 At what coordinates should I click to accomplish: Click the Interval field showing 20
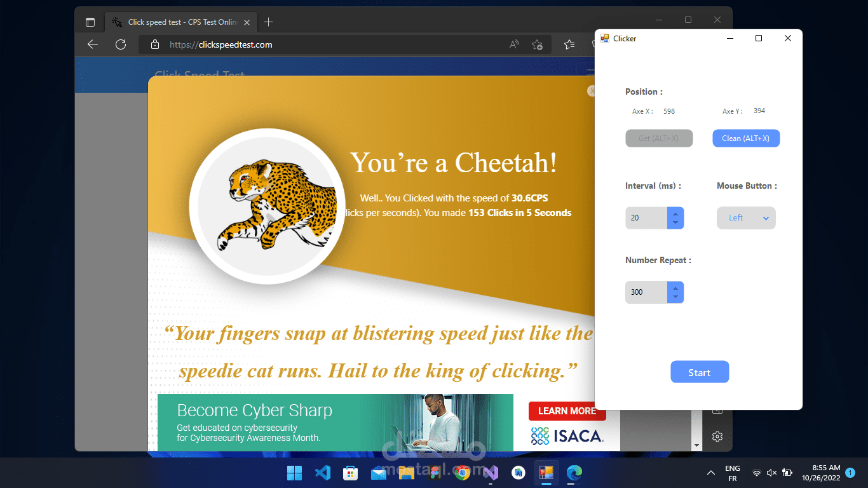click(x=646, y=218)
